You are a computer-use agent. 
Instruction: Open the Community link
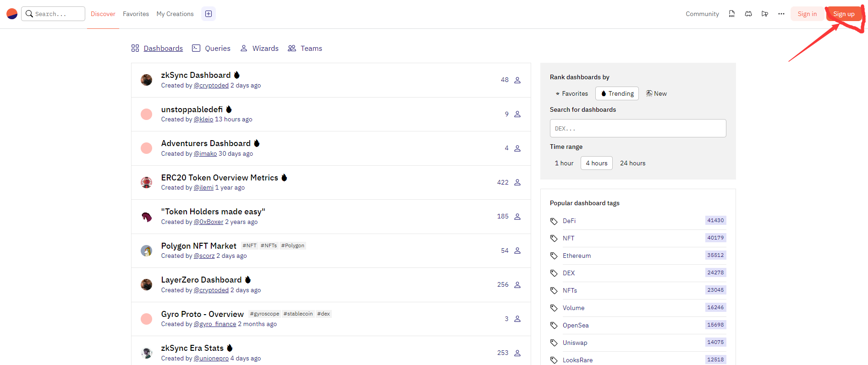point(702,14)
